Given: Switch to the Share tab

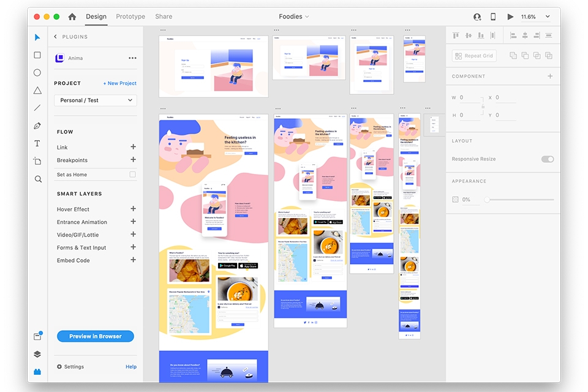Looking at the screenshot, I should pyautogui.click(x=164, y=17).
